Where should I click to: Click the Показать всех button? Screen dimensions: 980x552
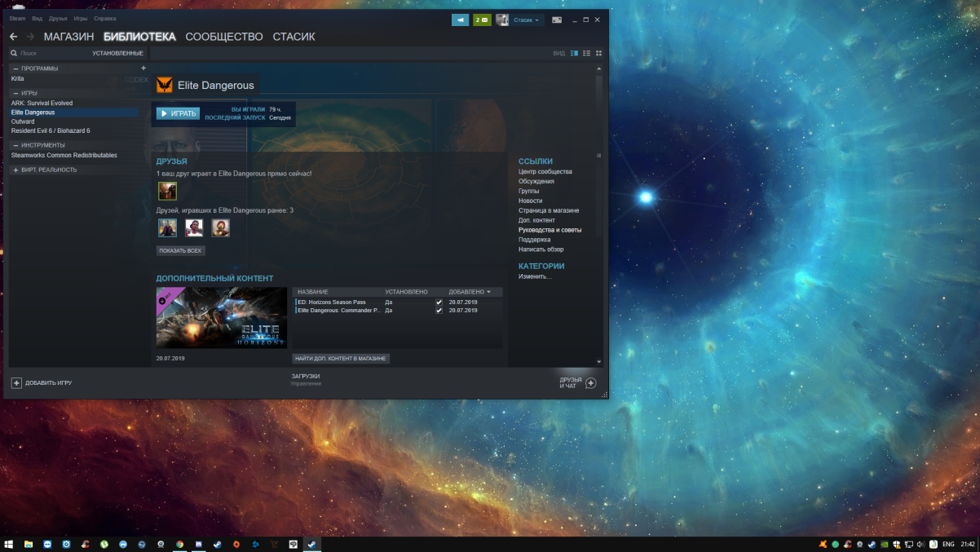180,251
